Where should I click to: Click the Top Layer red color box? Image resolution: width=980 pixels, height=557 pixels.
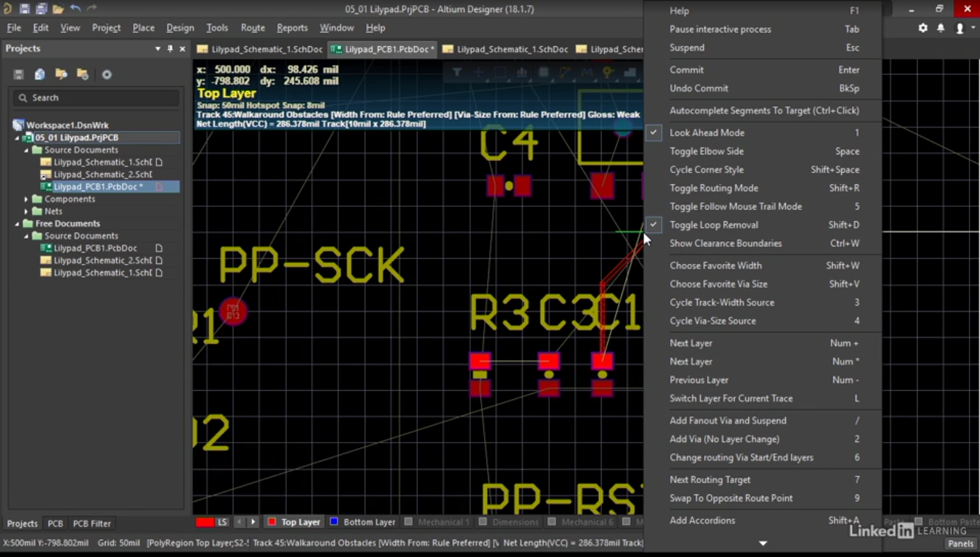(x=272, y=521)
